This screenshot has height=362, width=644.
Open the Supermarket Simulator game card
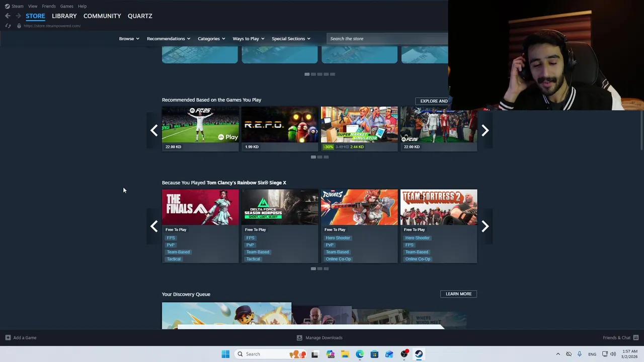359,129
